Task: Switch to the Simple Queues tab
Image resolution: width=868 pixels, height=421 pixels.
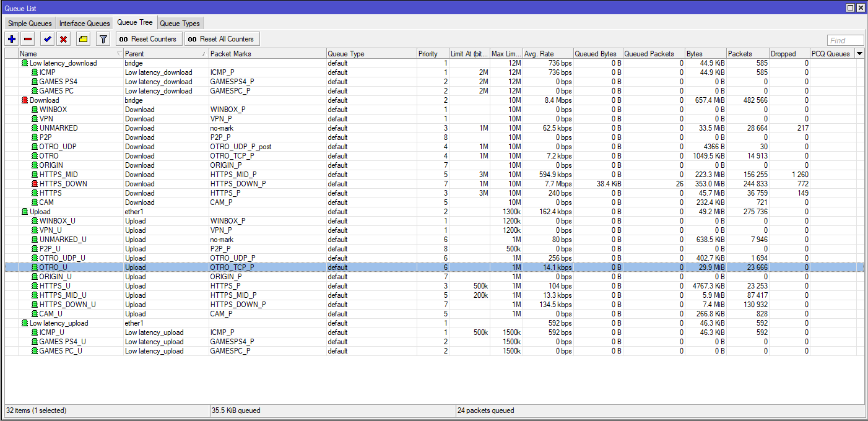Action: point(30,24)
